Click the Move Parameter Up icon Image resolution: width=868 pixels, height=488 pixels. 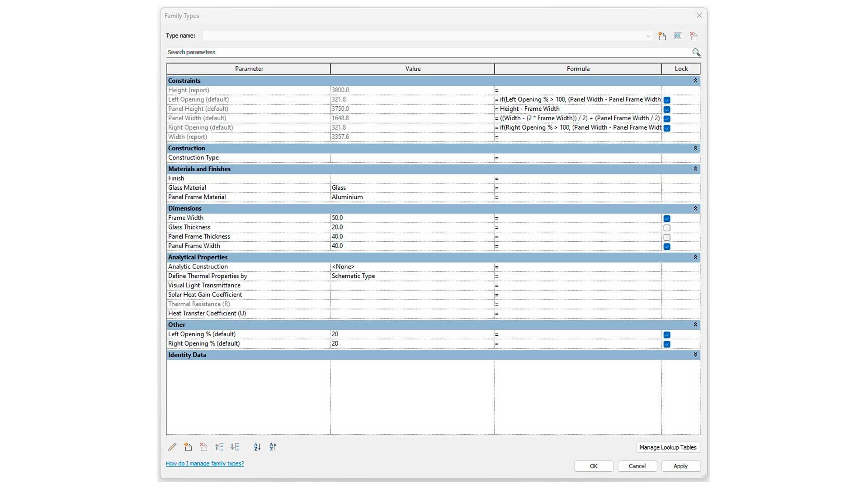(219, 447)
